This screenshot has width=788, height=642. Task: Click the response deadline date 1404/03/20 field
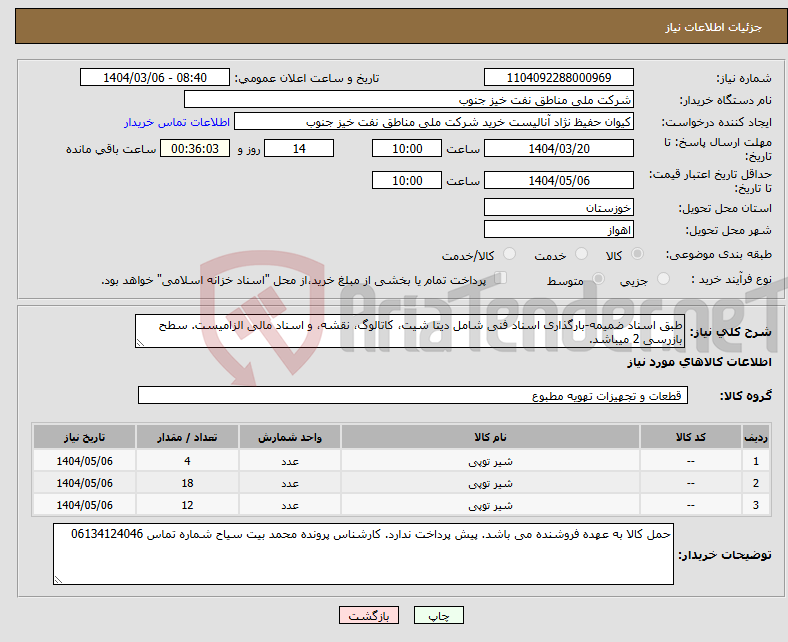pyautogui.click(x=559, y=149)
